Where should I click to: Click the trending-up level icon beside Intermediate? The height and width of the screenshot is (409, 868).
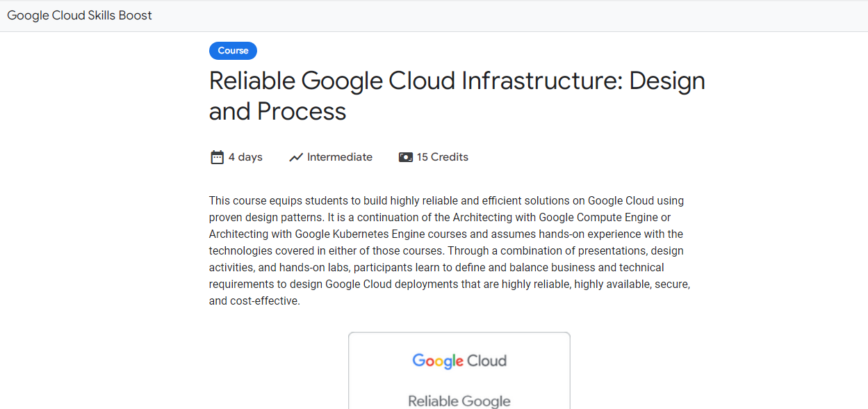[x=296, y=157]
